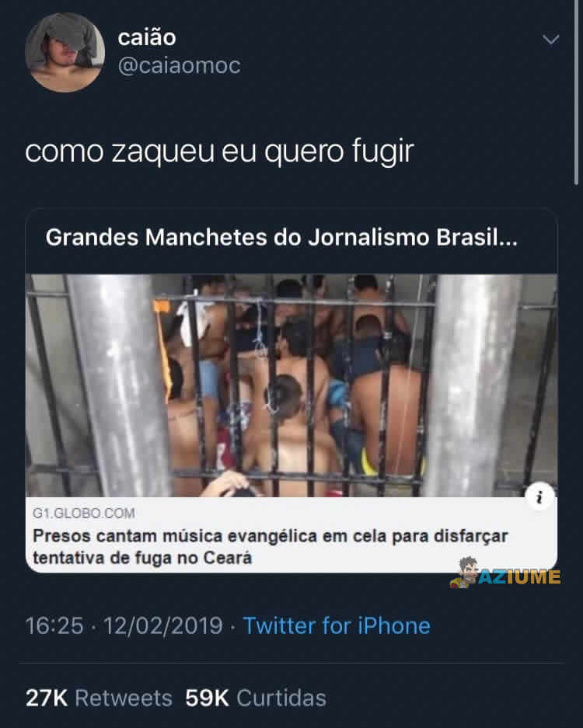
Task: Click the info icon on the article card
Action: click(x=540, y=496)
